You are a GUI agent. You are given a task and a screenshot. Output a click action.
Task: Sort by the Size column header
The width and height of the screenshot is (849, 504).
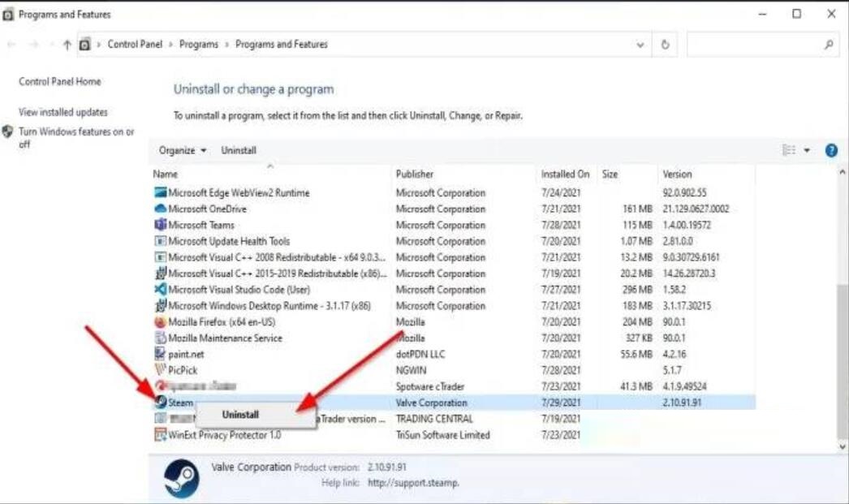click(x=610, y=174)
